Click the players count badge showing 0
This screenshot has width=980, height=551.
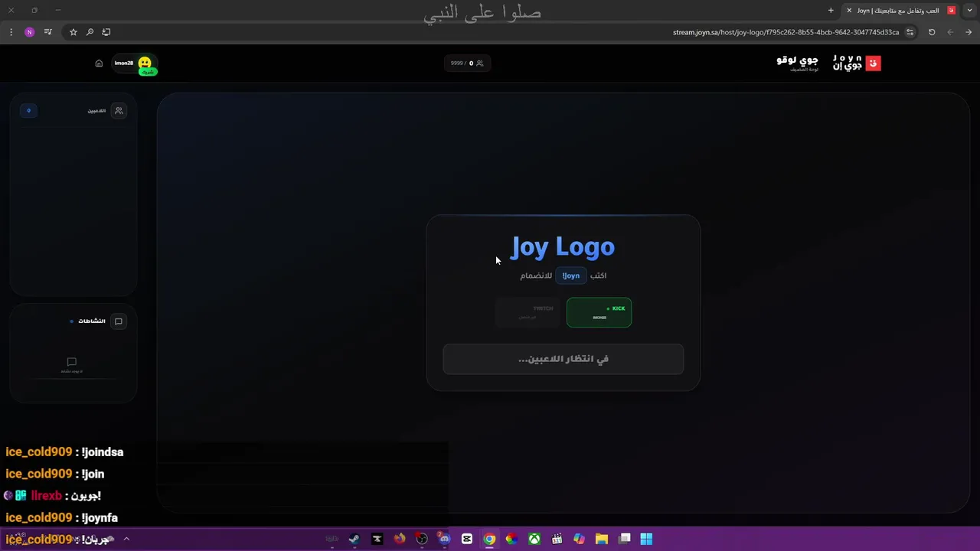point(28,111)
